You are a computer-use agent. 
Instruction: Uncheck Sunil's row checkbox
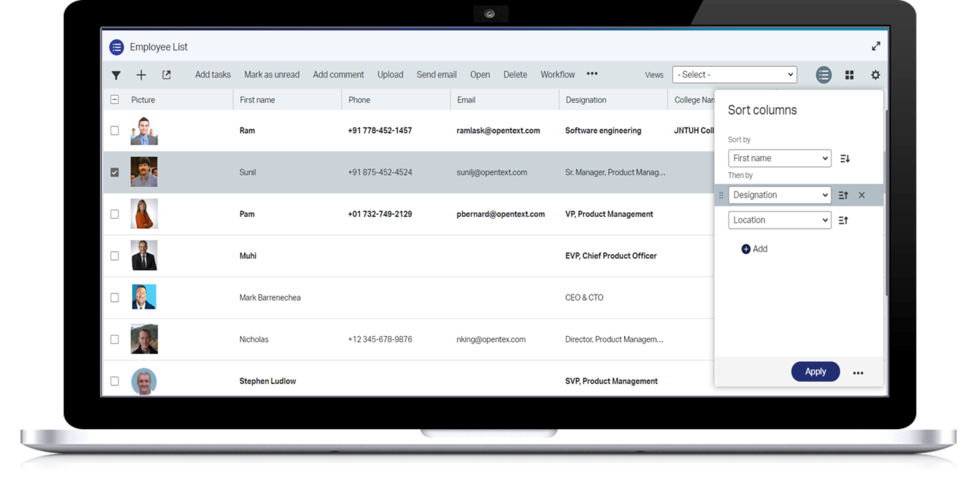(114, 172)
